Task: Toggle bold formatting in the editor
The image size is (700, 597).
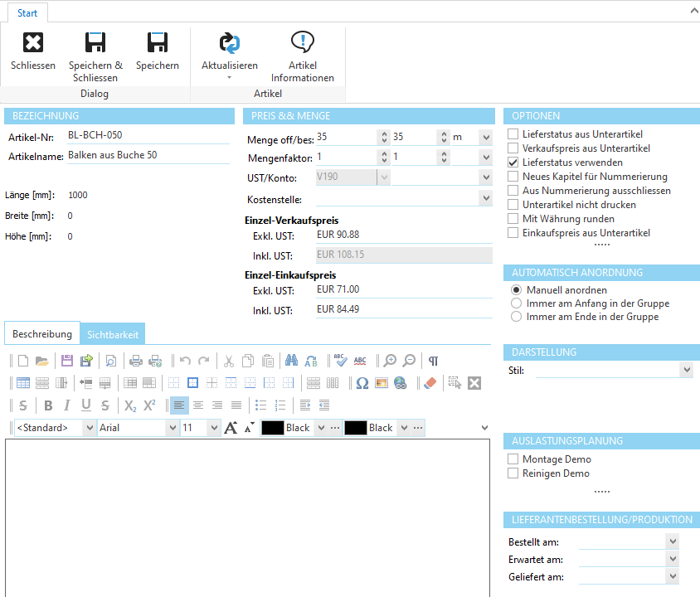Action: (x=47, y=405)
